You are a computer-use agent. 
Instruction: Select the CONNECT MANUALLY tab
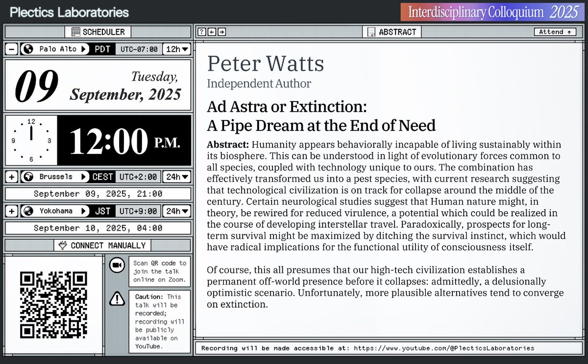click(x=102, y=245)
